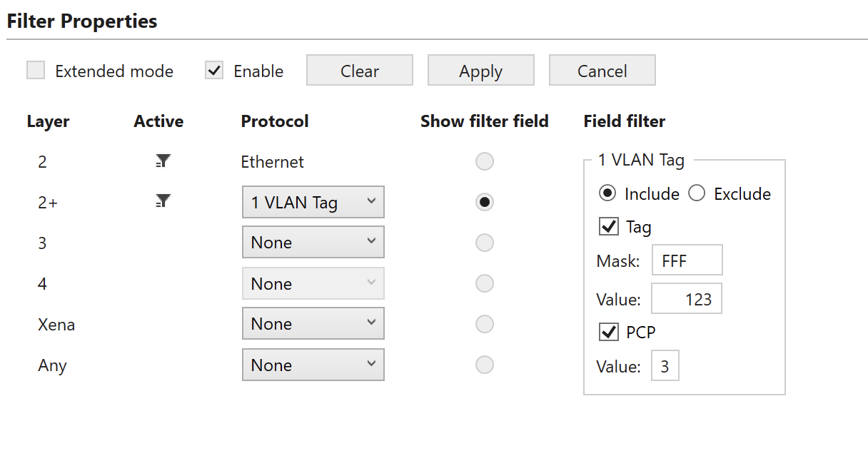Click the Mask input field showing FFF
This screenshot has width=868, height=451.
point(687,260)
